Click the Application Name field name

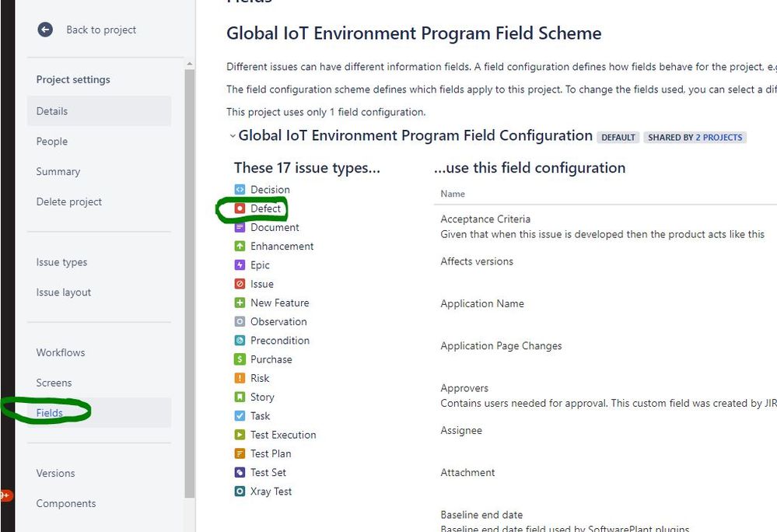pyautogui.click(x=482, y=303)
